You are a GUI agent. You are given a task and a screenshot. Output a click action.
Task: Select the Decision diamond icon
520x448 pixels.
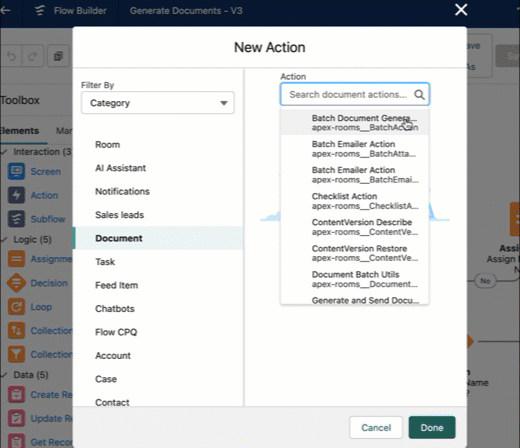click(x=16, y=283)
